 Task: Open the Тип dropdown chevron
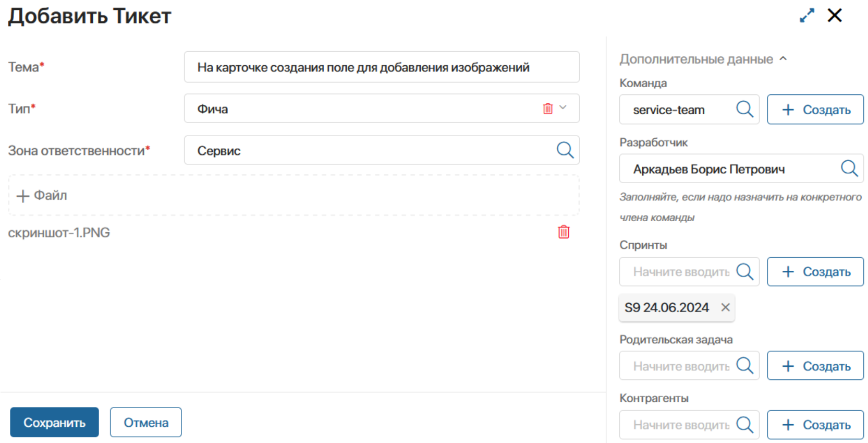(563, 107)
